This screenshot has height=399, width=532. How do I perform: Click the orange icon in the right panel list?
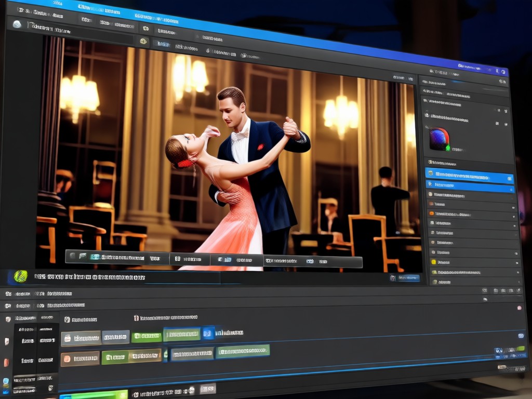click(431, 214)
